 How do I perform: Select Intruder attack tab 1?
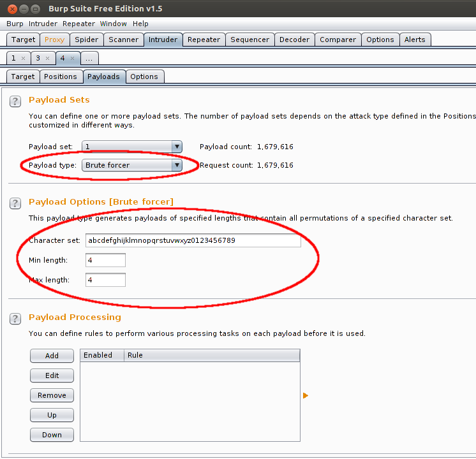coord(13,58)
